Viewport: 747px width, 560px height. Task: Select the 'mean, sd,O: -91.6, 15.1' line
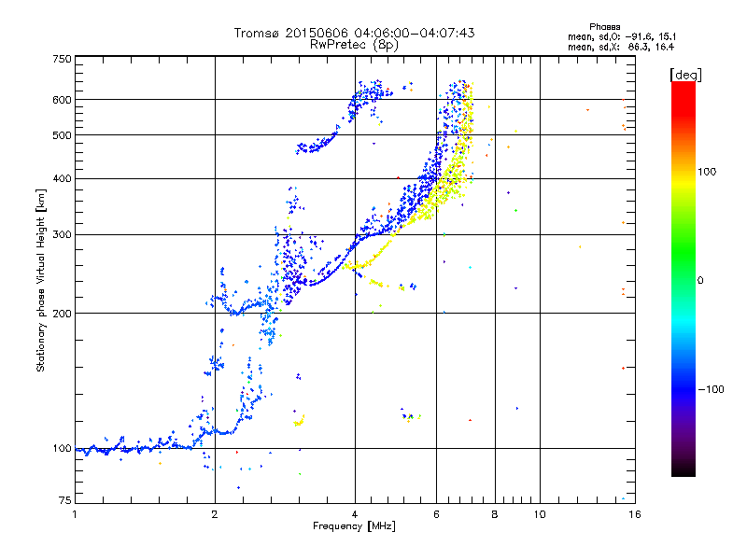tap(622, 36)
